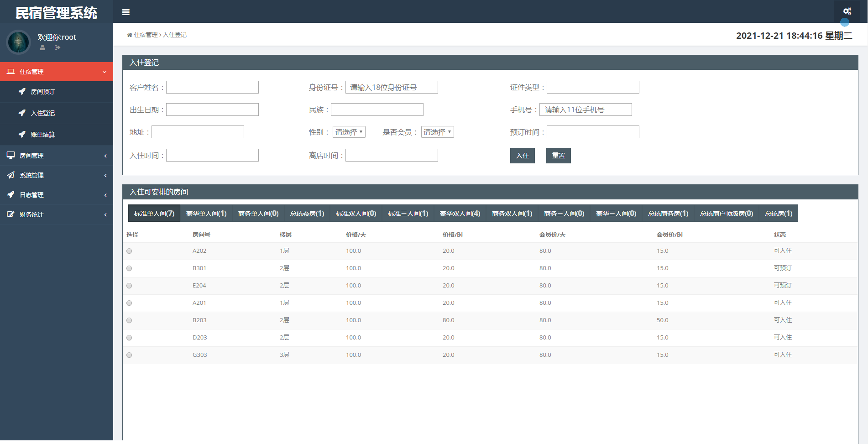Click the rocket icon beside 日志管理

pyautogui.click(x=10, y=194)
